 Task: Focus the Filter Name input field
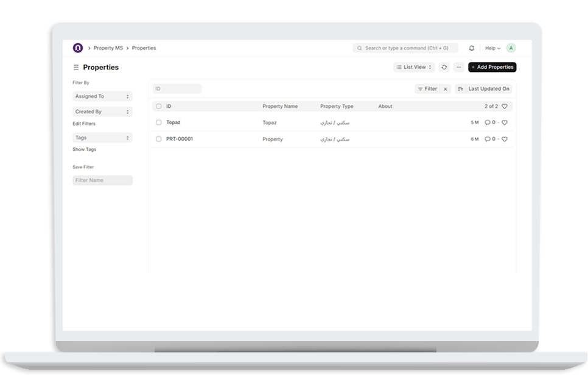click(x=102, y=180)
